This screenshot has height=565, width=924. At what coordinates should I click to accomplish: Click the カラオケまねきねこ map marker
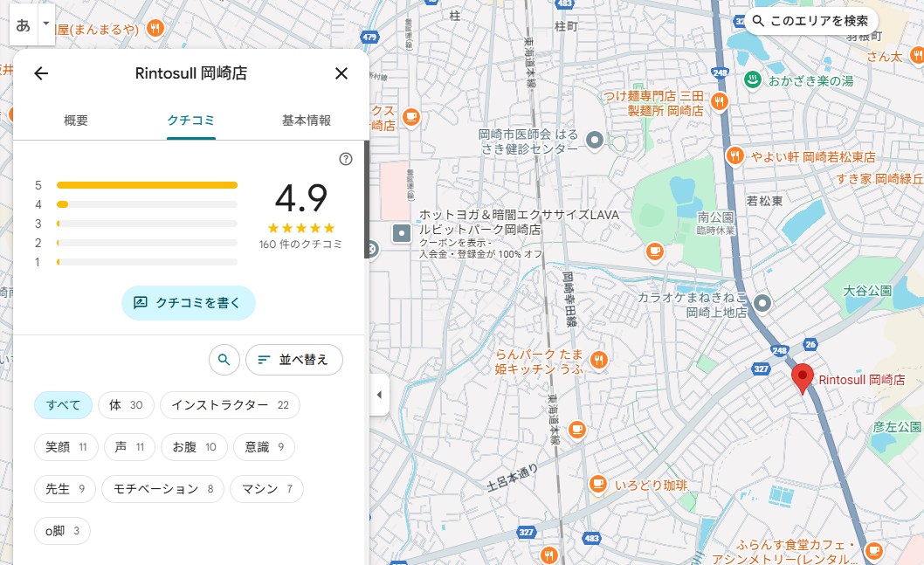click(762, 303)
